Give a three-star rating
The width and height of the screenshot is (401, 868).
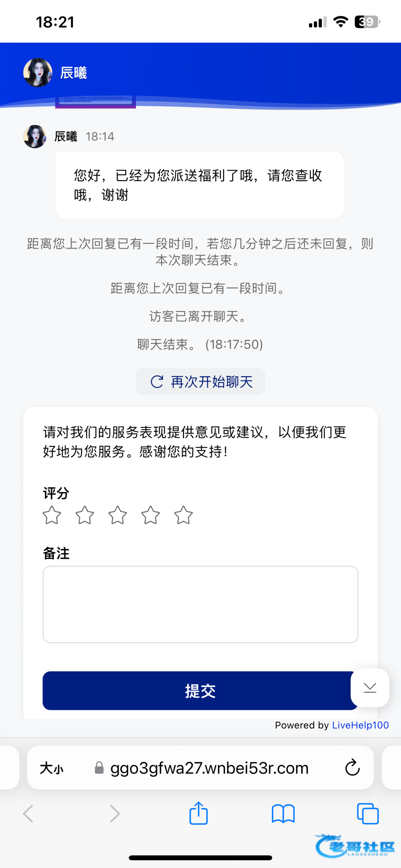118,515
